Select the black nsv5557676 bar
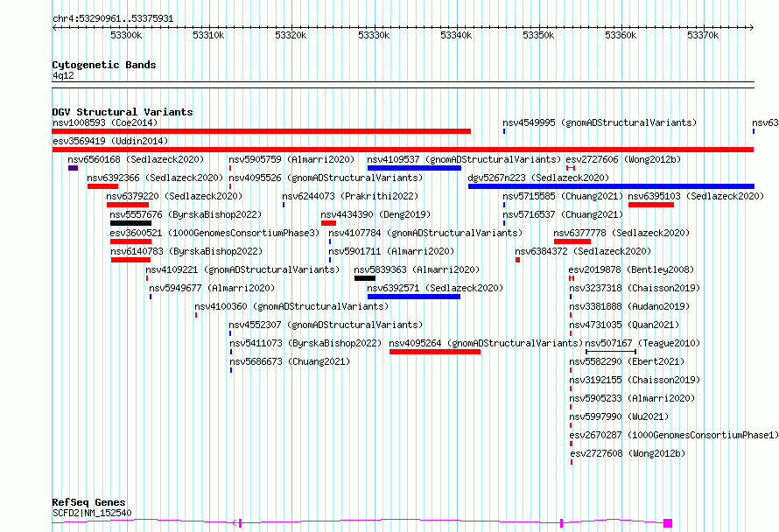This screenshot has height=532, width=779. tap(130, 223)
